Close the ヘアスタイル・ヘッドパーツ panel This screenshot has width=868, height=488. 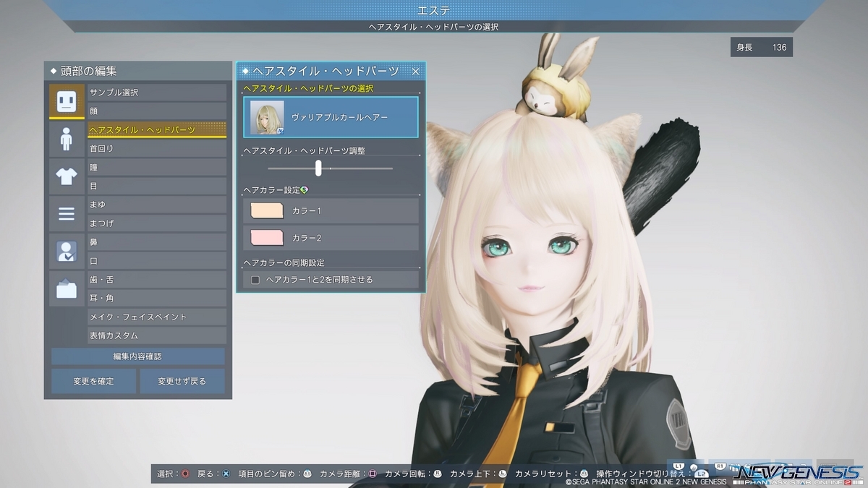pyautogui.click(x=416, y=71)
